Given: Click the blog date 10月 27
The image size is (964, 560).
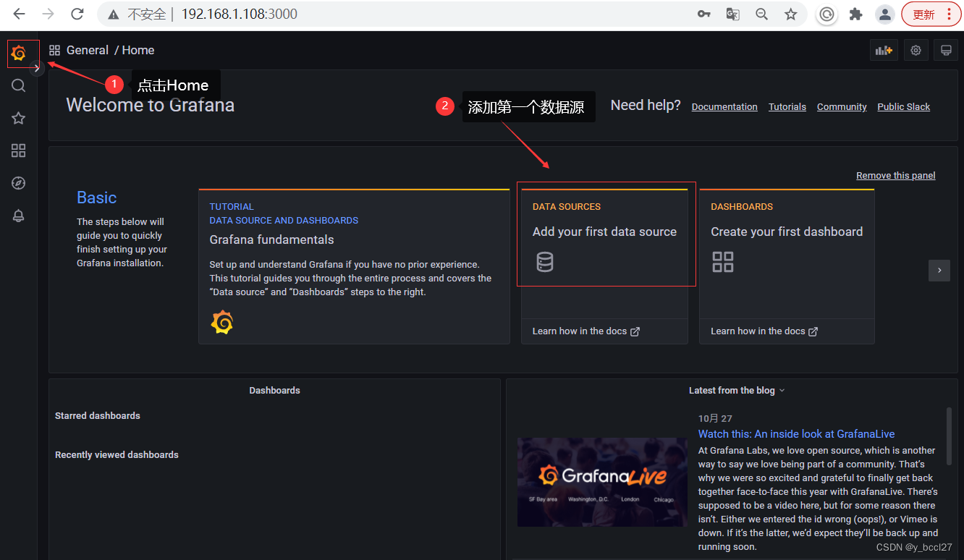Looking at the screenshot, I should pos(715,418).
